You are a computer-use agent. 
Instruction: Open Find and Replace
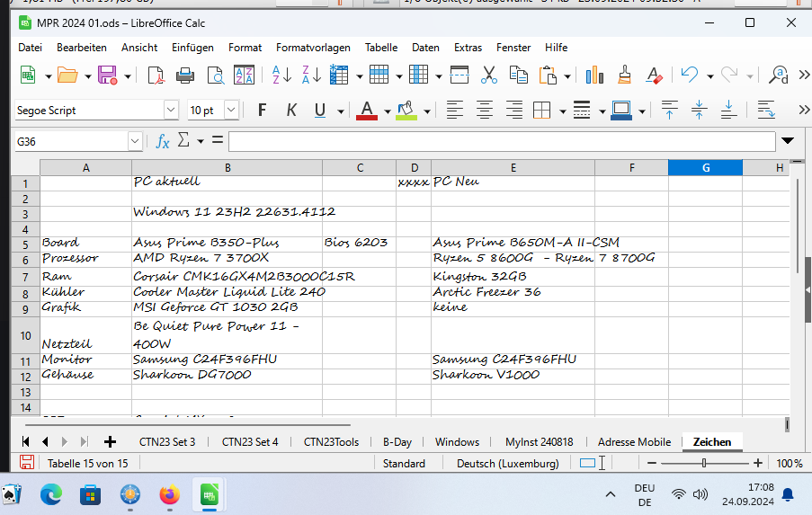click(779, 75)
